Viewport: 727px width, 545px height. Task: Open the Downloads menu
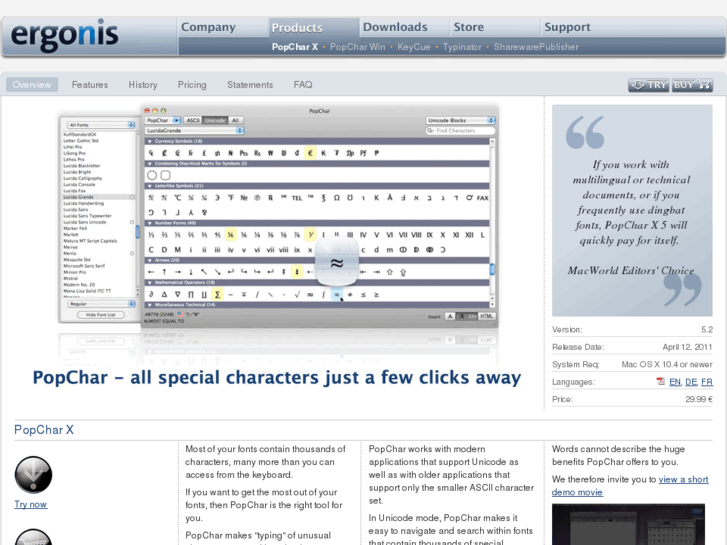click(x=395, y=27)
